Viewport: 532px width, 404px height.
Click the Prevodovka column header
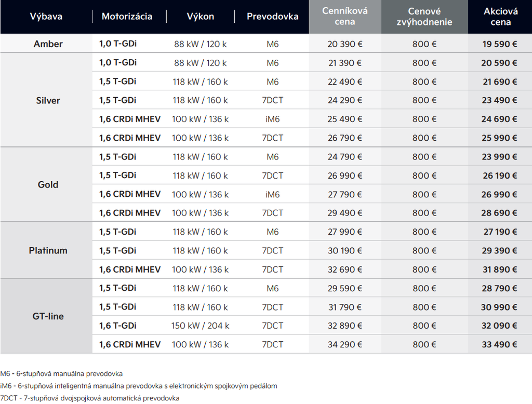(272, 17)
